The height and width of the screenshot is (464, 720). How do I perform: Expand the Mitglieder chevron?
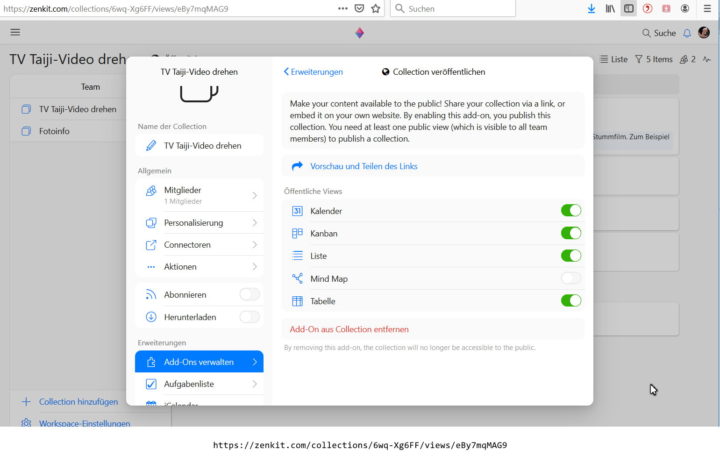(254, 195)
